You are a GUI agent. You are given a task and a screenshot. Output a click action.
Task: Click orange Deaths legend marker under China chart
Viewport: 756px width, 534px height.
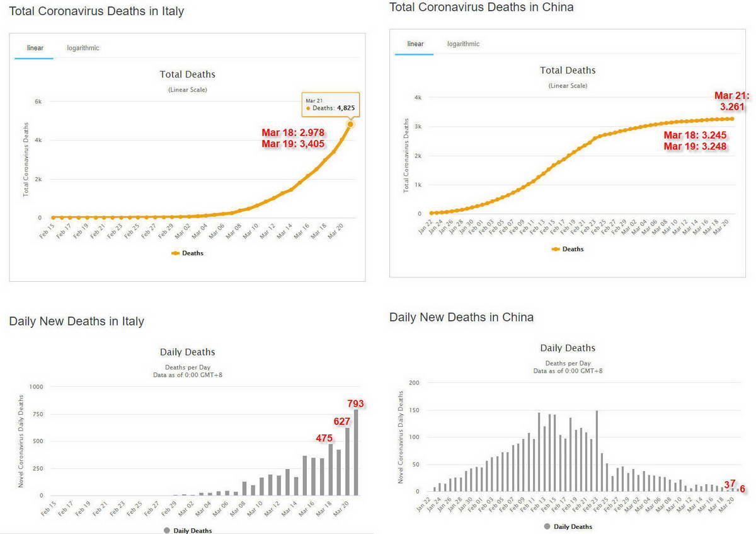pos(556,249)
